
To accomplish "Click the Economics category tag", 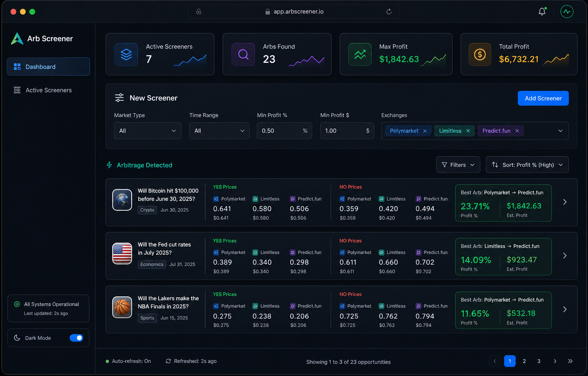I will click(x=152, y=264).
